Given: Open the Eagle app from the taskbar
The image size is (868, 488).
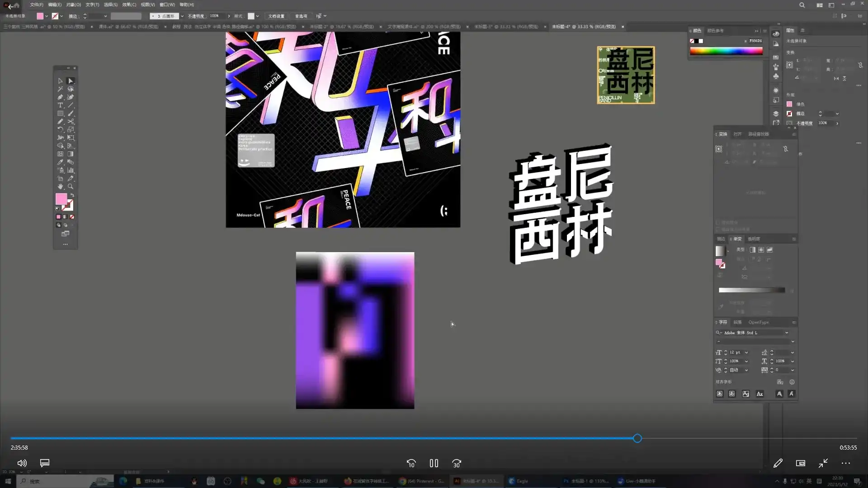Looking at the screenshot, I should tap(520, 481).
